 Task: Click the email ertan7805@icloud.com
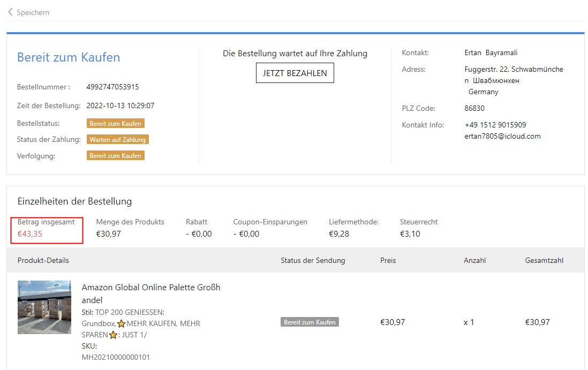pyautogui.click(x=502, y=136)
